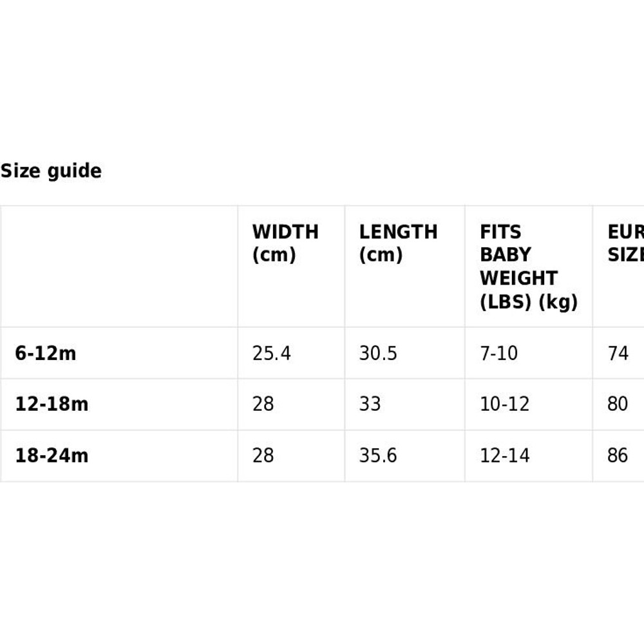Click width 28 in the 12-18m row
Image resolution: width=644 pixels, height=644 pixels.
coord(263,404)
